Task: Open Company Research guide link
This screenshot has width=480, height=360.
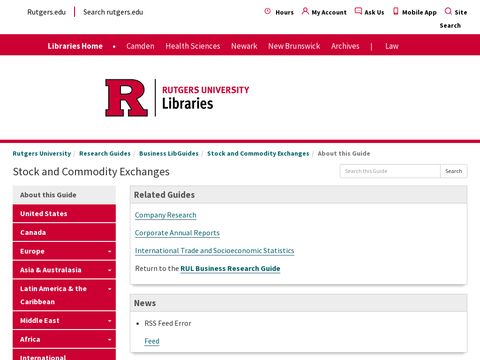Action: (x=166, y=215)
